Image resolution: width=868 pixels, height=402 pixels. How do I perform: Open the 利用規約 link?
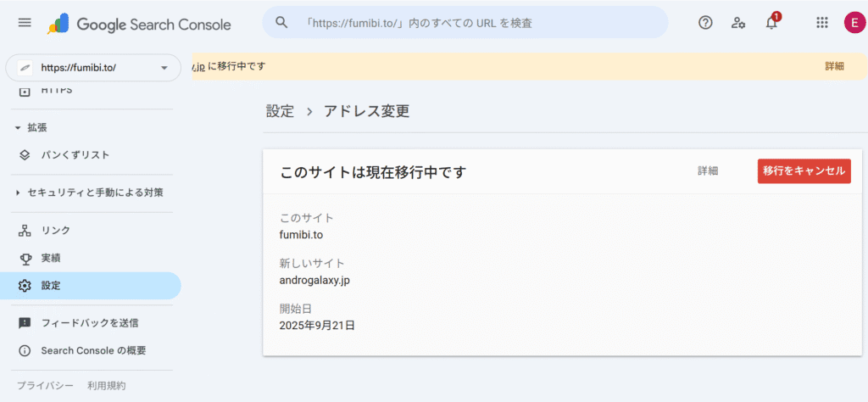click(106, 385)
